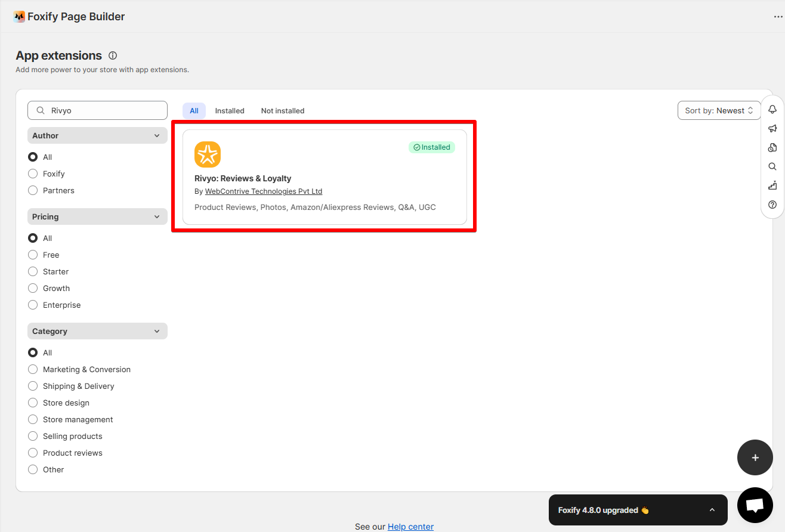This screenshot has height=532, width=785.
Task: Click the Rivyo card description text
Action: tap(315, 207)
